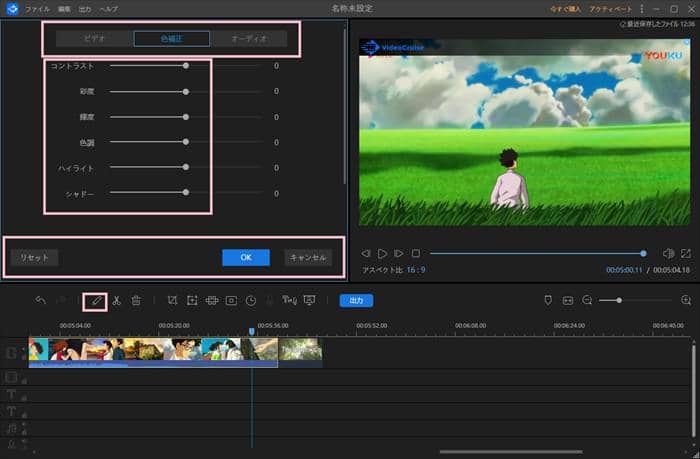Switch to the 色補正 tab

172,38
